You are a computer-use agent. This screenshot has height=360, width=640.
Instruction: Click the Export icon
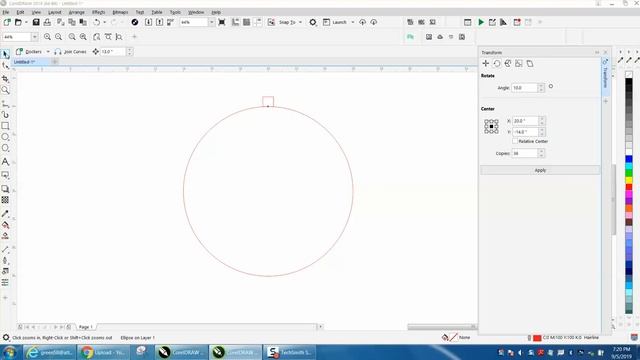pyautogui.click(x=160, y=22)
